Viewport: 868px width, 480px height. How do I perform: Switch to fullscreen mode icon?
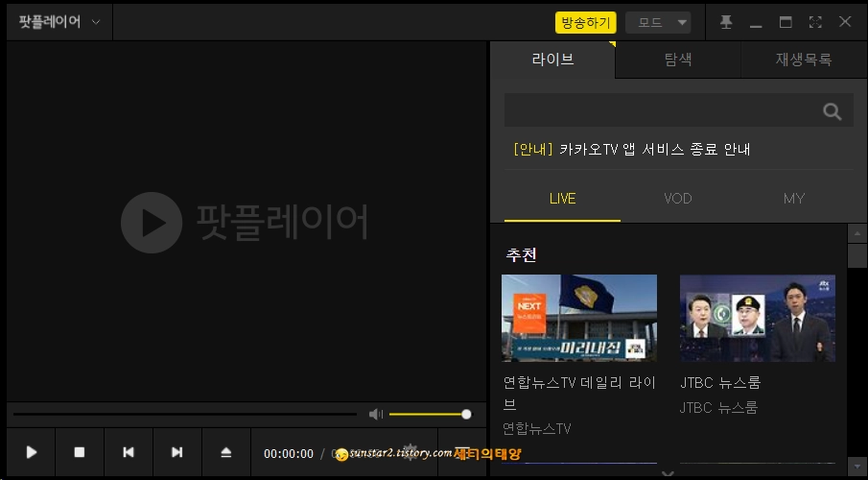tap(815, 22)
